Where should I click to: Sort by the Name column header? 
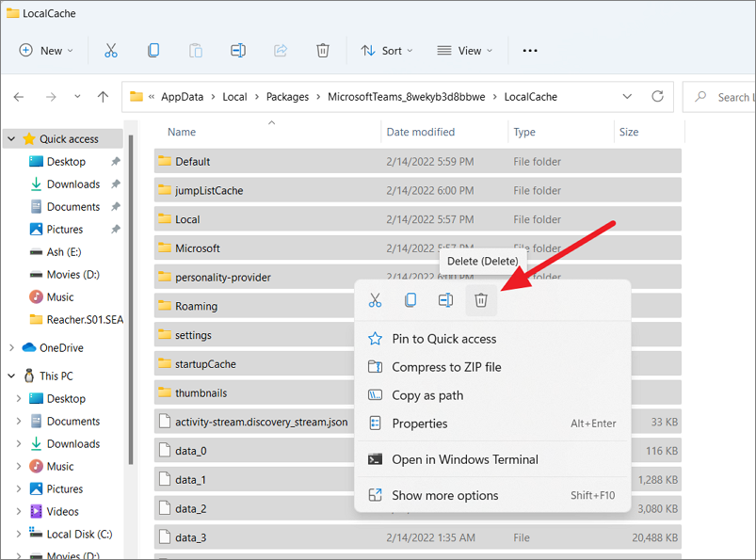pos(182,132)
